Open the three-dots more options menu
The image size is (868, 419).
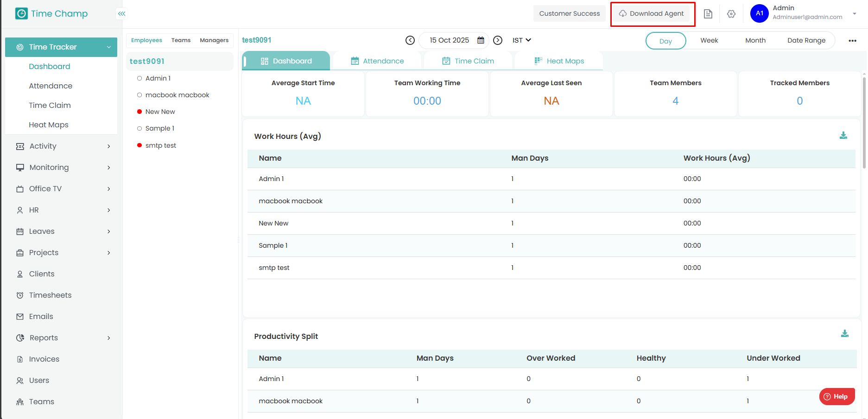(852, 41)
